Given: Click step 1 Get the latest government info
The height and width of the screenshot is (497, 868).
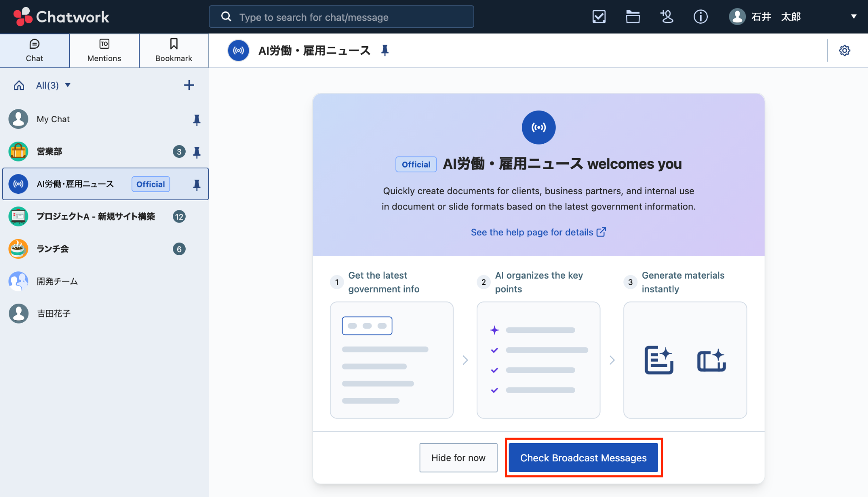Looking at the screenshot, I should 375,282.
